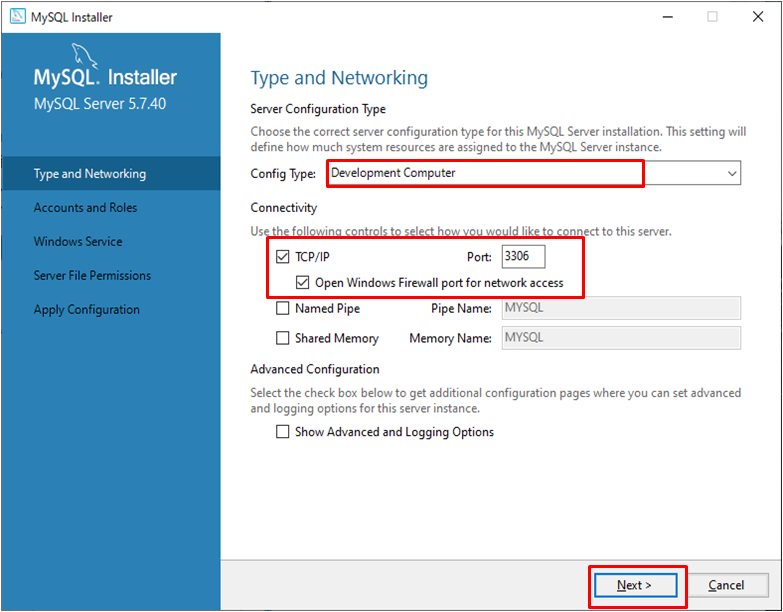The image size is (783, 612).
Task: Go to Type and Networking step
Action: point(111,173)
